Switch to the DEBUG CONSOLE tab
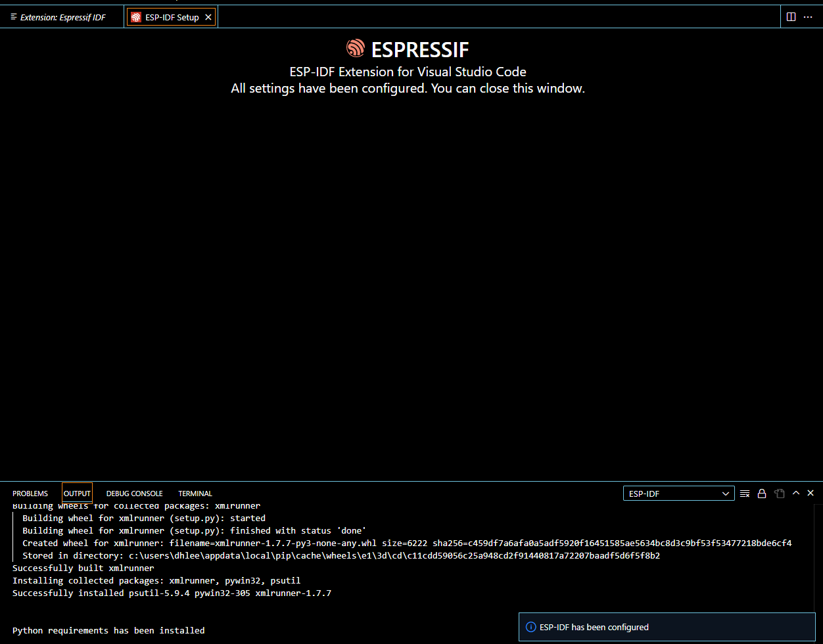Image resolution: width=823 pixels, height=644 pixels. (134, 494)
